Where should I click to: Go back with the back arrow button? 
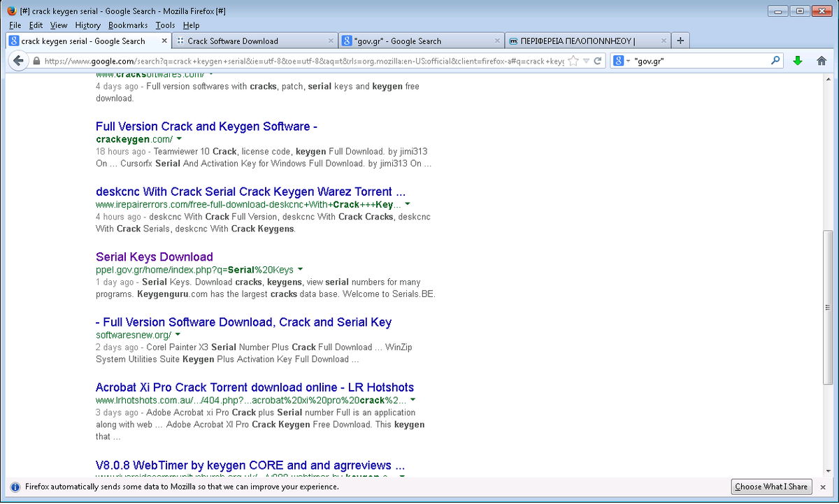[x=18, y=61]
